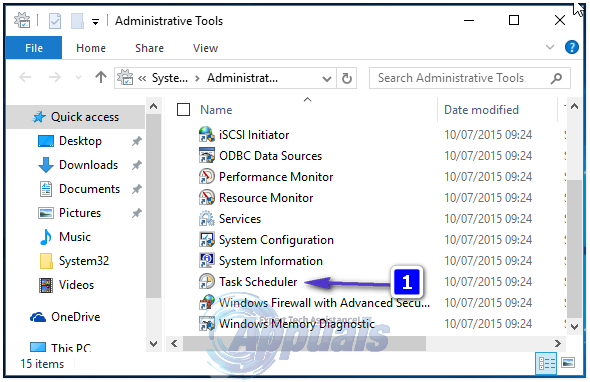Click the address bar overflow chevrons
590x382 pixels.
tap(142, 78)
